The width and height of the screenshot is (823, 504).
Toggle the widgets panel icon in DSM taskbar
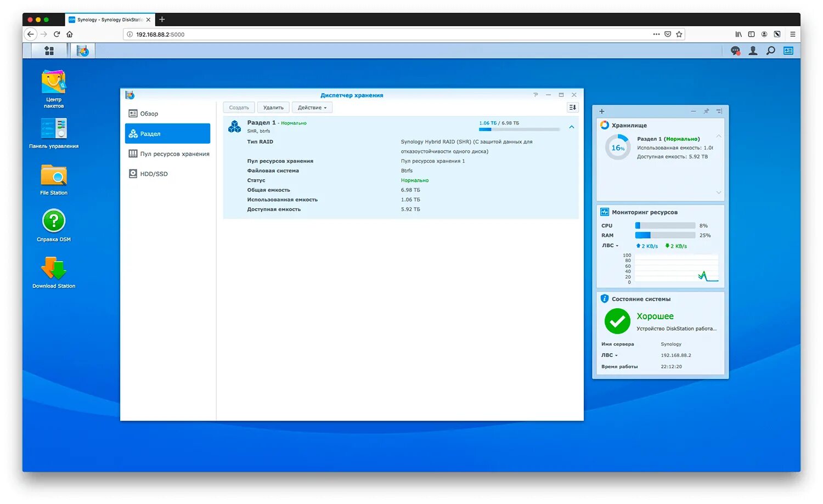788,50
